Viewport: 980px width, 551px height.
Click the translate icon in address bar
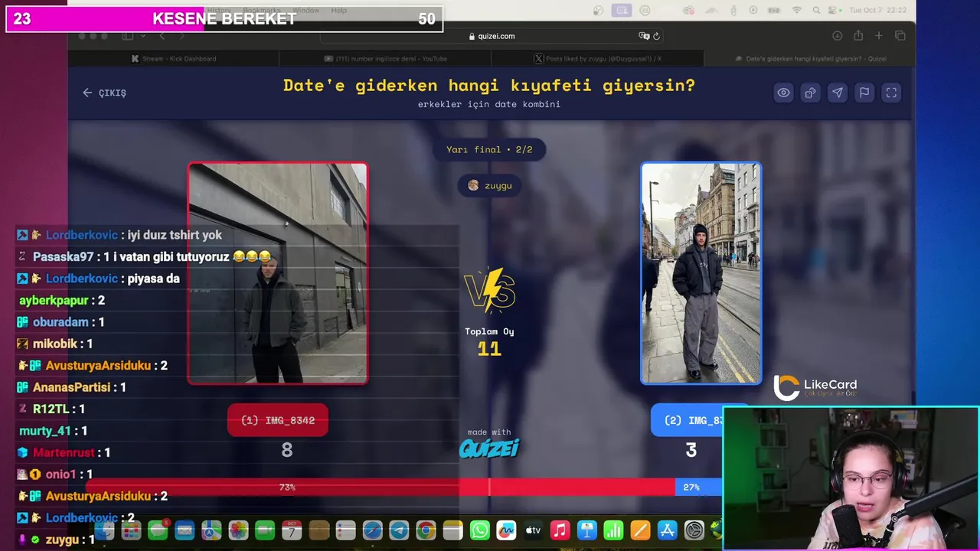pyautogui.click(x=644, y=36)
